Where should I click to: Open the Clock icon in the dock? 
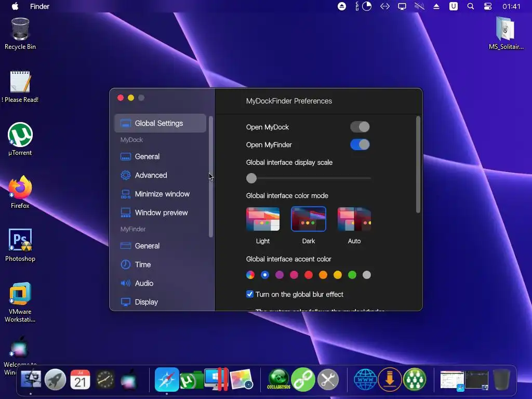[105, 379]
